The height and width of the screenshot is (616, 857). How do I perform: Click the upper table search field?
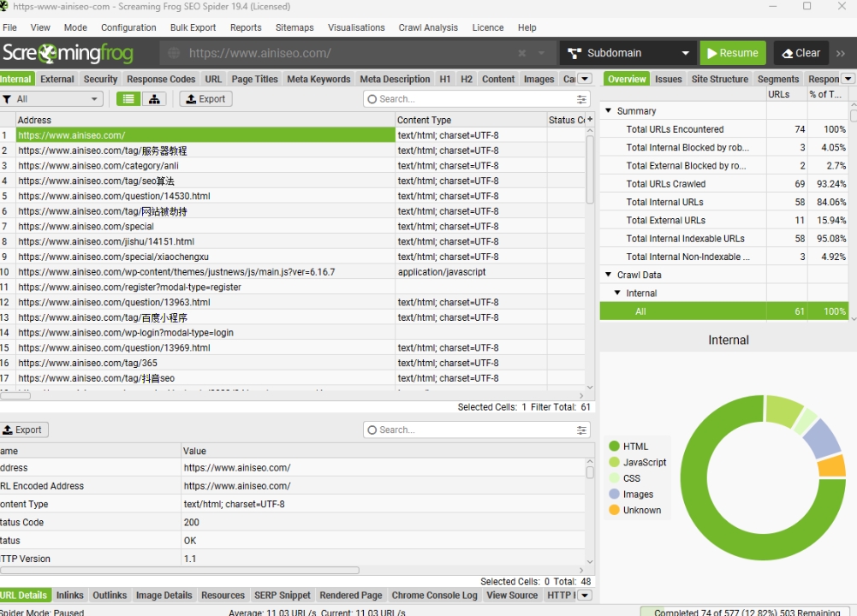[477, 99]
